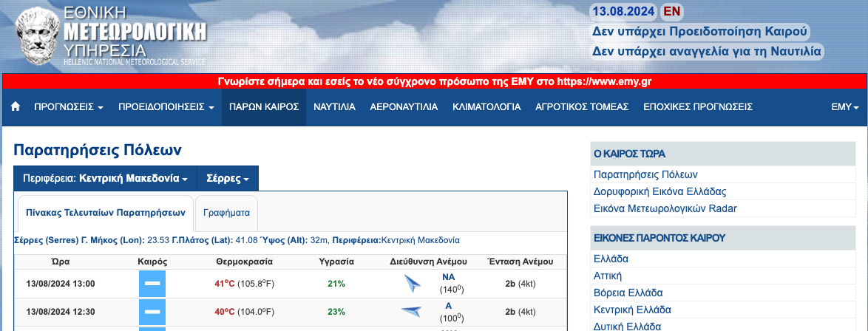This screenshot has height=331, width=868.
Task: Click the Διεύθυνση Ανέμου column header
Action: [x=429, y=262]
